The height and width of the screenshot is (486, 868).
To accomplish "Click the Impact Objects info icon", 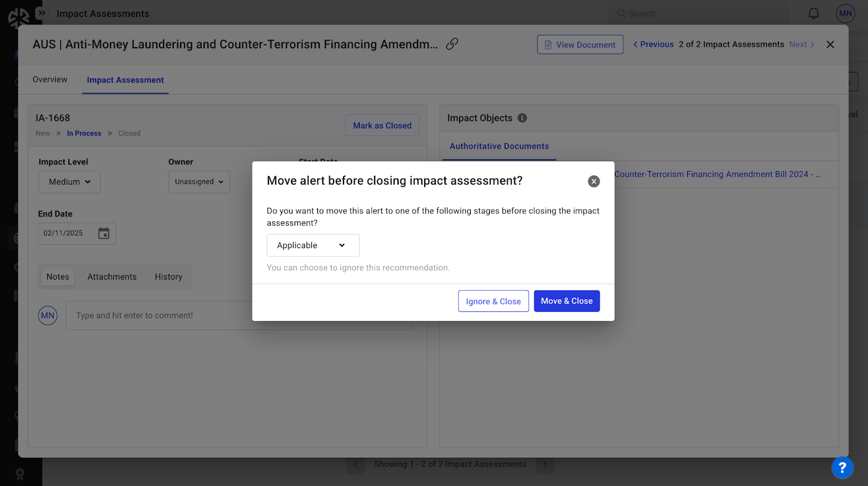I will pyautogui.click(x=522, y=118).
